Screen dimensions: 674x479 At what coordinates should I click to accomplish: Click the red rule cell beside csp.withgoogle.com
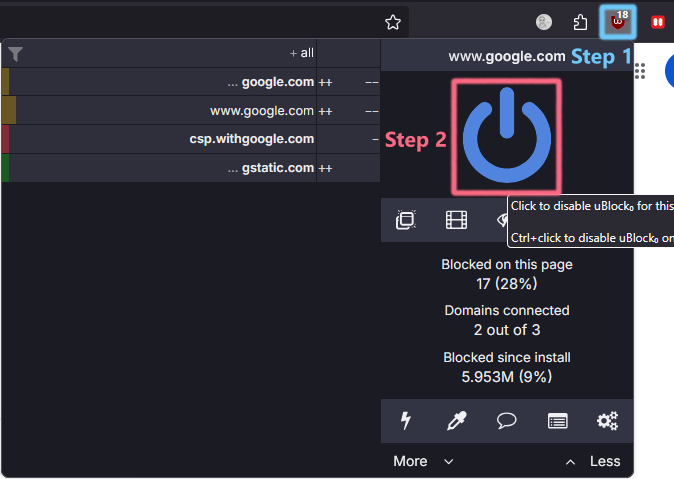click(x=5, y=139)
